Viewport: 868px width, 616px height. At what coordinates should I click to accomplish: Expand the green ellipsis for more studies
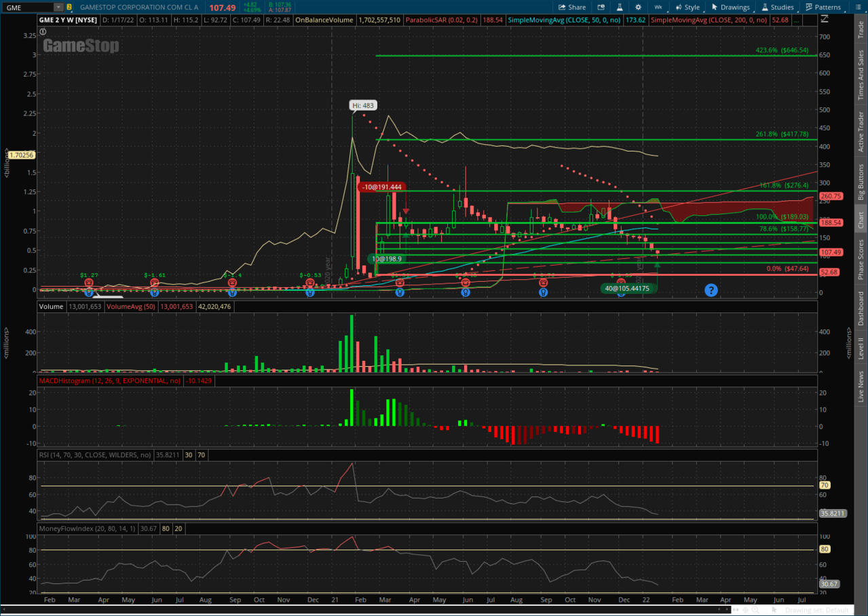tap(797, 20)
